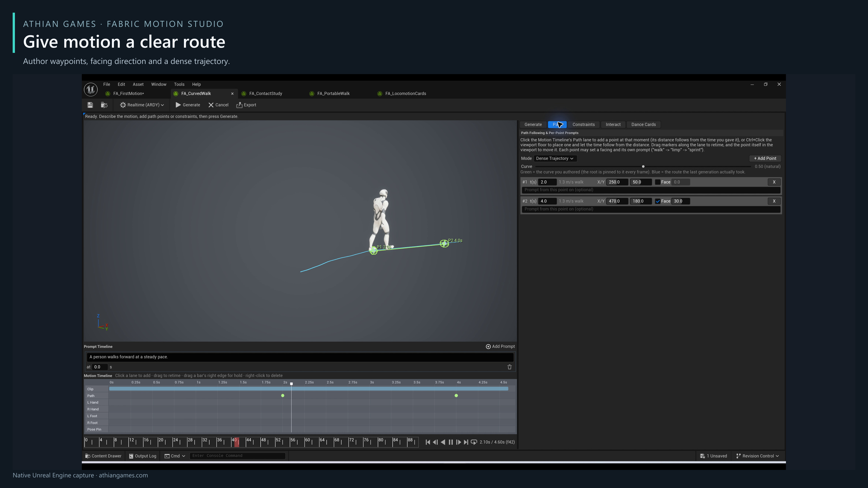Open Browse to Asset in Content Browser icon
The height and width of the screenshot is (488, 868).
click(x=104, y=105)
